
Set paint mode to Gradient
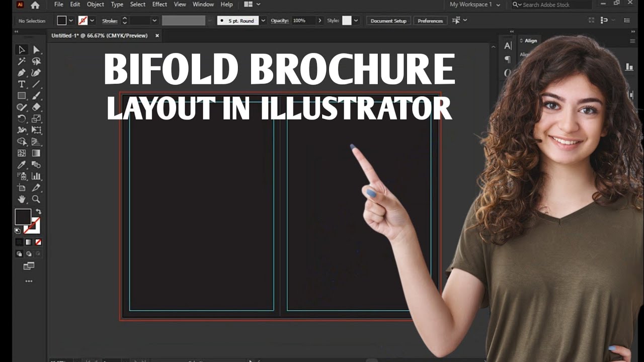click(x=29, y=242)
